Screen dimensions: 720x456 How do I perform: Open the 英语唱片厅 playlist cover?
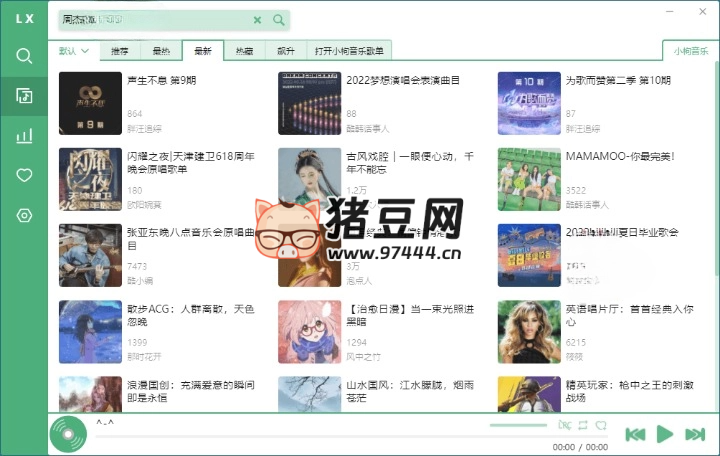click(529, 332)
